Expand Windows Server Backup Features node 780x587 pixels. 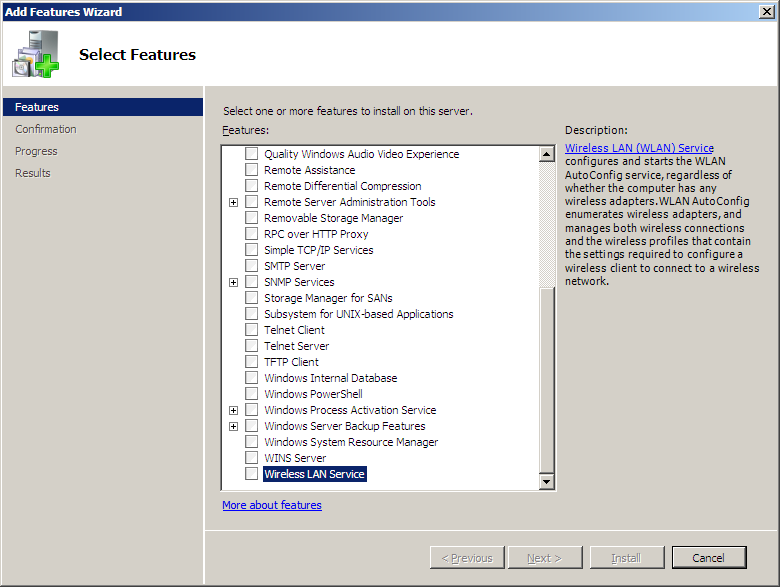(233, 426)
